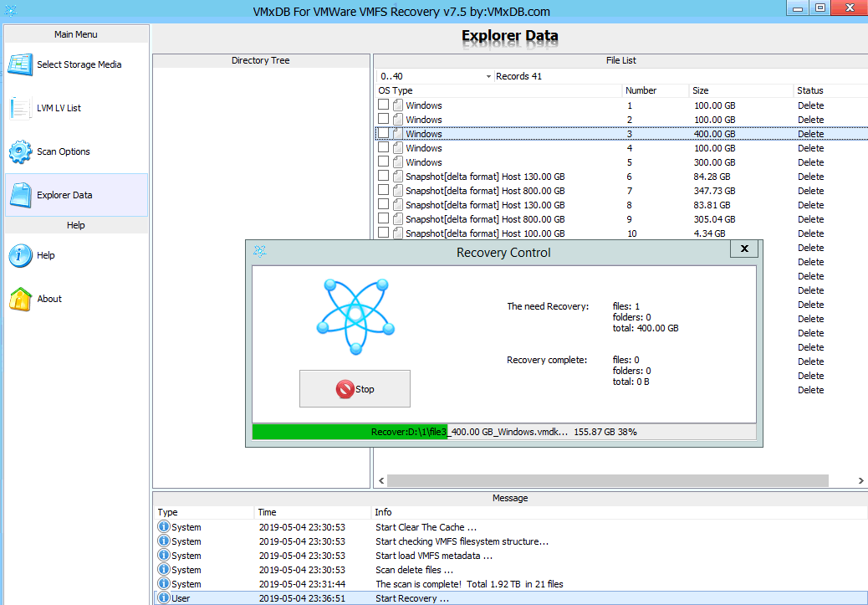Check the box for Windows file number 1

coord(383,104)
